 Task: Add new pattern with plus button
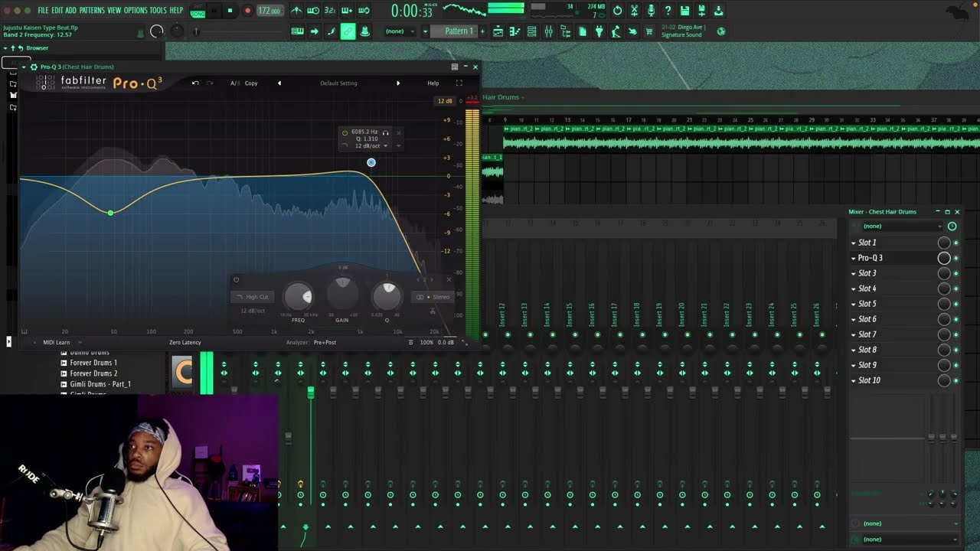(482, 31)
